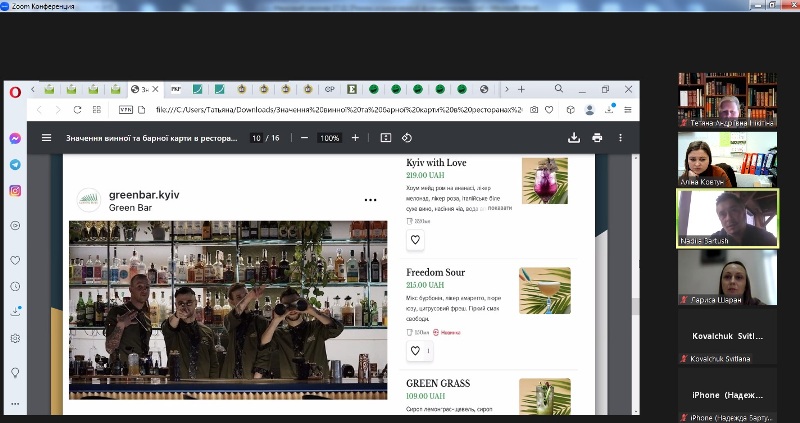Toggle the PDF sidebar hamburger menu
The image size is (800, 423).
(x=46, y=138)
